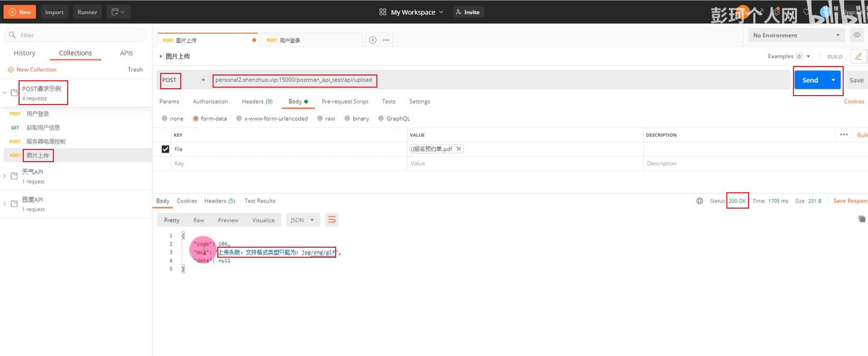
Task: Switch to the Pre-request Script tab
Action: [345, 101]
